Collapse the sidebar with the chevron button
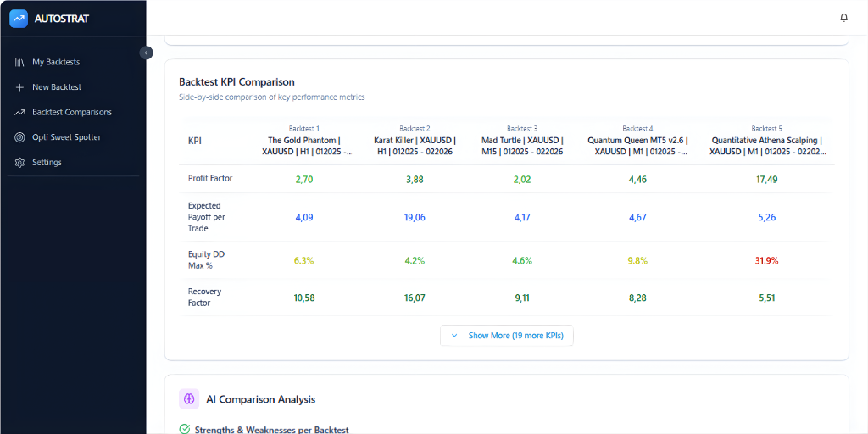The width and height of the screenshot is (868, 434). point(146,53)
